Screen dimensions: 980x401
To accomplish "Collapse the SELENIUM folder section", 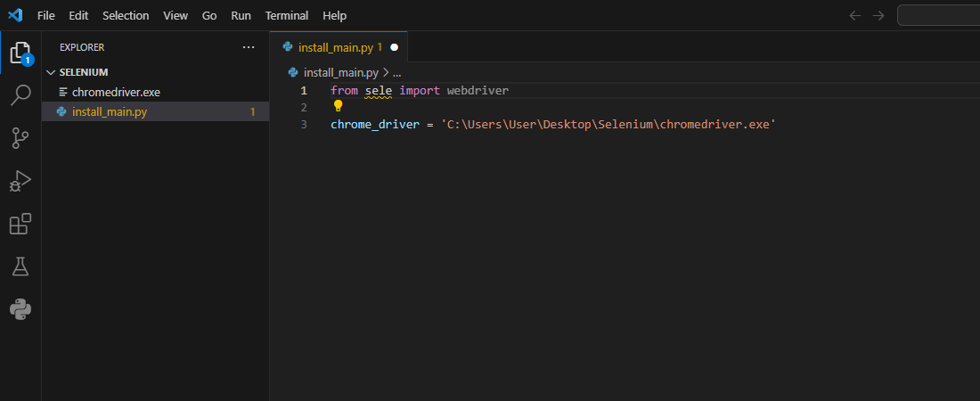I will coord(83,72).
